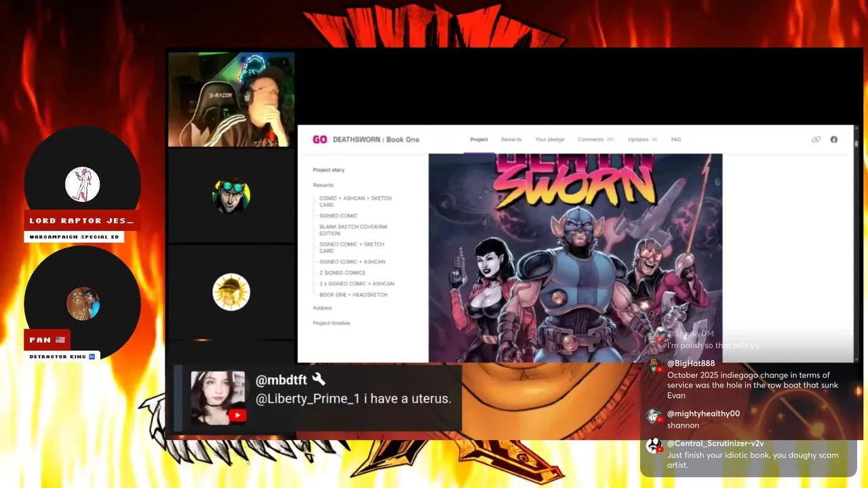Image resolution: width=868 pixels, height=488 pixels.
Task: Select the goggles-character participant avatar
Action: pyautogui.click(x=231, y=196)
